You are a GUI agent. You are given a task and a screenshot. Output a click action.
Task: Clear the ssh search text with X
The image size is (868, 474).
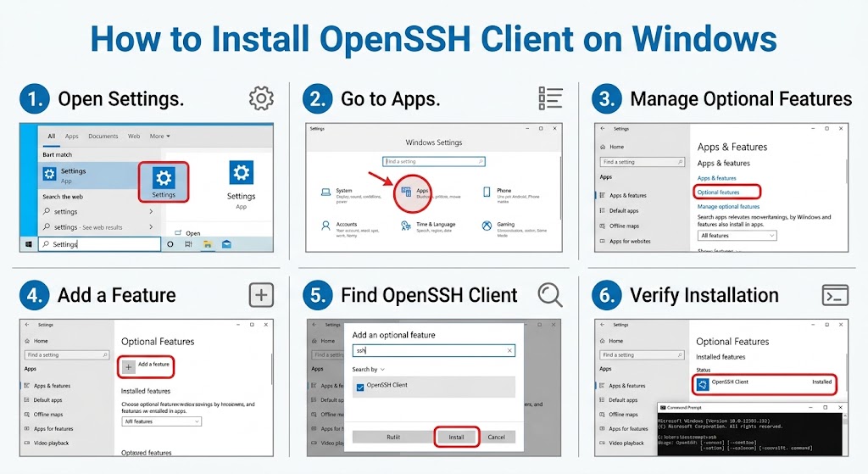(509, 350)
